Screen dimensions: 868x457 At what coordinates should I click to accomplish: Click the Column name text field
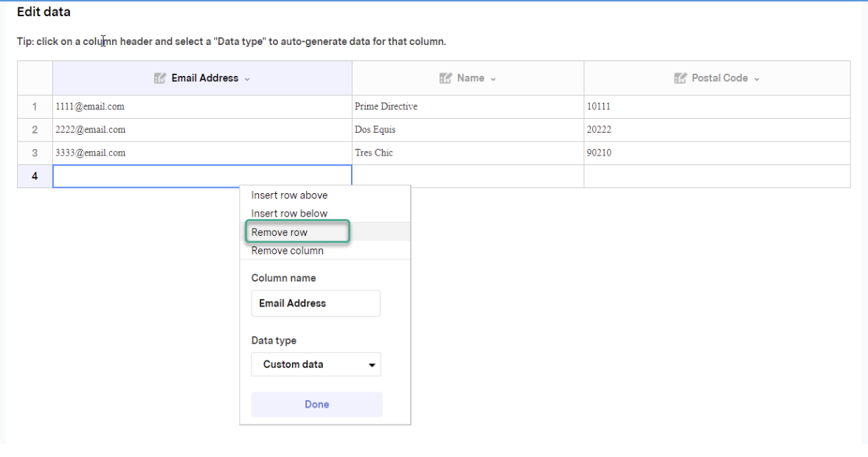point(316,303)
